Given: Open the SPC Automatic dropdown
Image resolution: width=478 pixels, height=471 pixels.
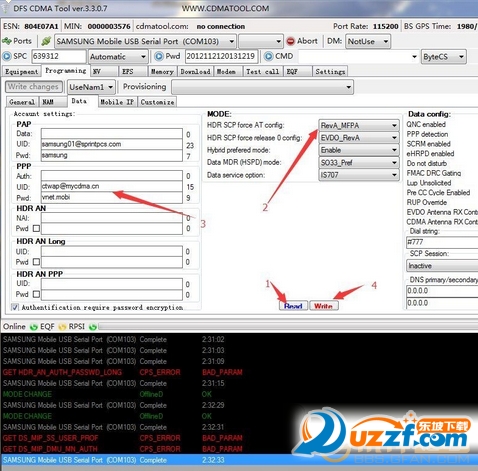Looking at the screenshot, I should [x=118, y=57].
